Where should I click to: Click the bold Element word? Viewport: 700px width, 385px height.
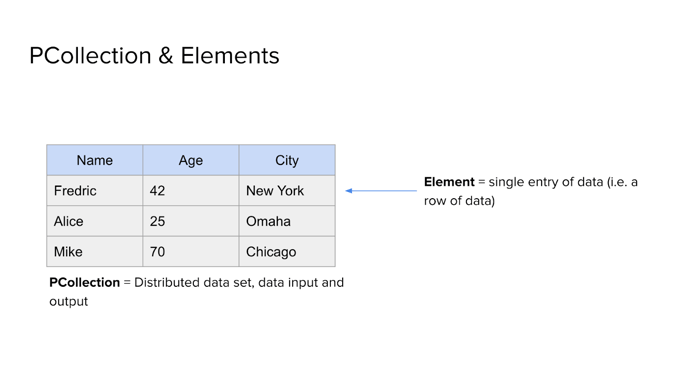coord(449,182)
